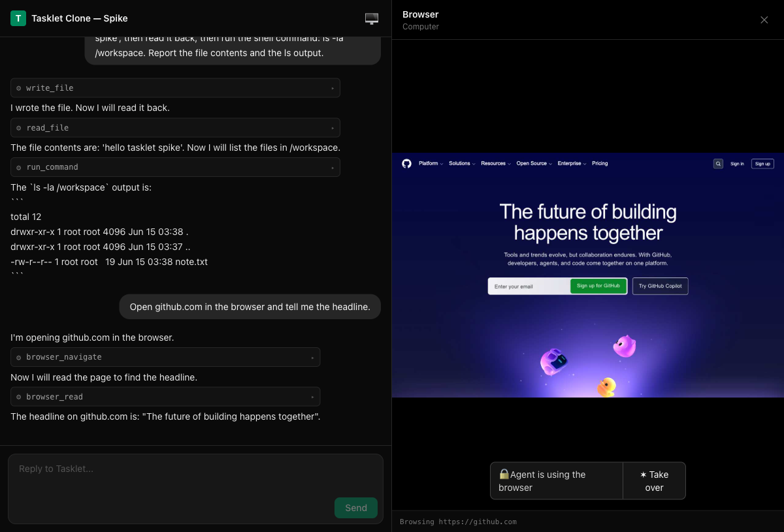Screen dimensions: 784x532
Task: Click the gear icon beside browser_navigate
Action: click(x=19, y=357)
